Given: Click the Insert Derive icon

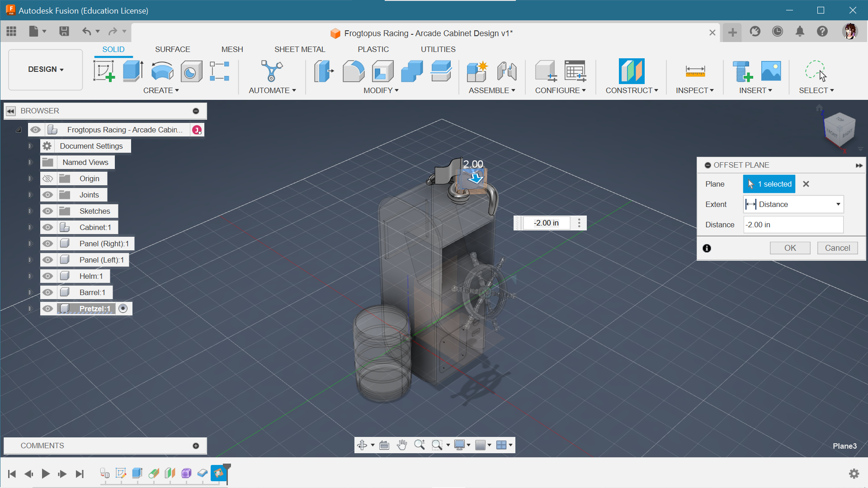Looking at the screenshot, I should click(742, 71).
